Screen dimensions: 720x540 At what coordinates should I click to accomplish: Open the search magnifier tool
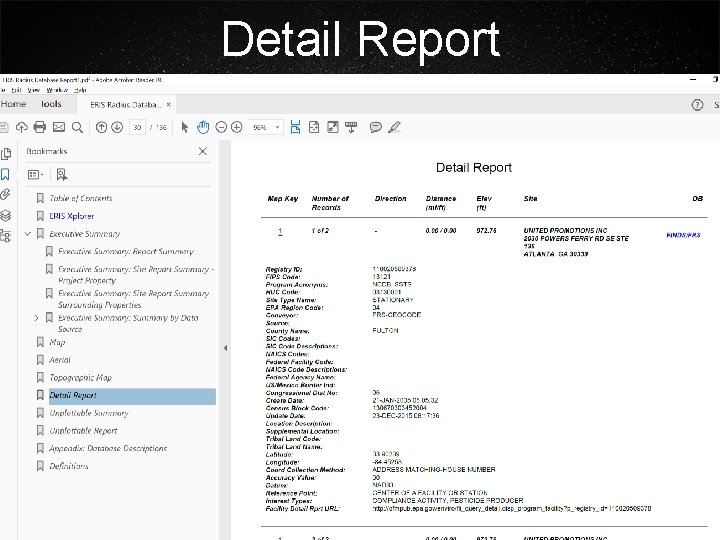[x=77, y=127]
